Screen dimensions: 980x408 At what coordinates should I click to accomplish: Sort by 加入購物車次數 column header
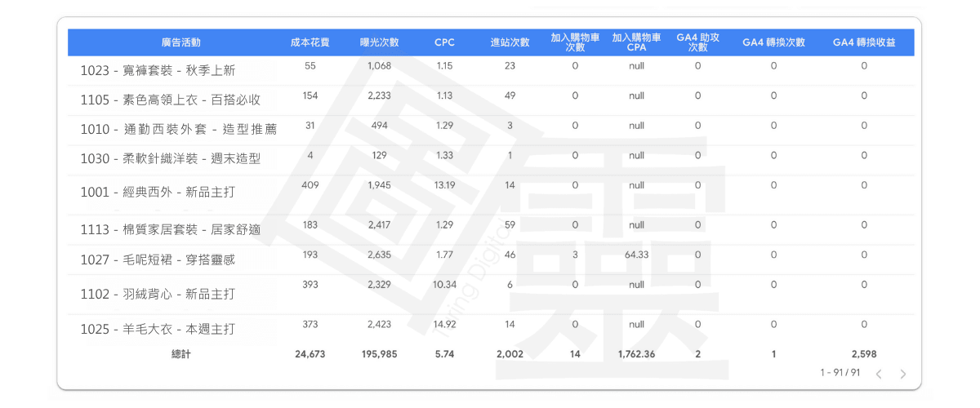click(x=575, y=42)
